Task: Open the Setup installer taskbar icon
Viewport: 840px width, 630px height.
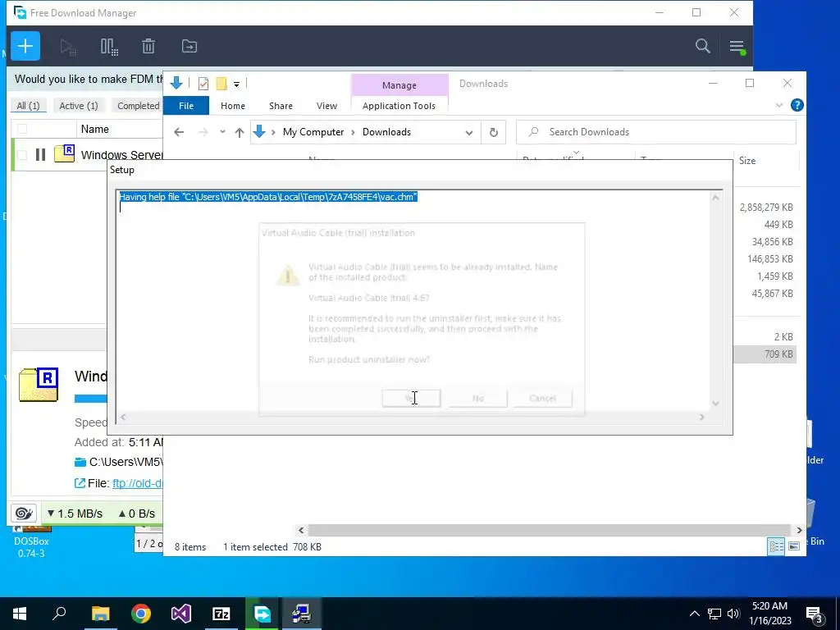Action: (x=302, y=614)
